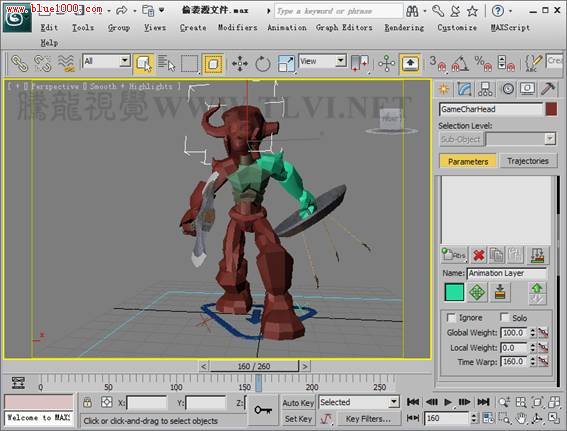The image size is (567, 431).
Task: Open the Customize menu
Action: tap(457, 27)
